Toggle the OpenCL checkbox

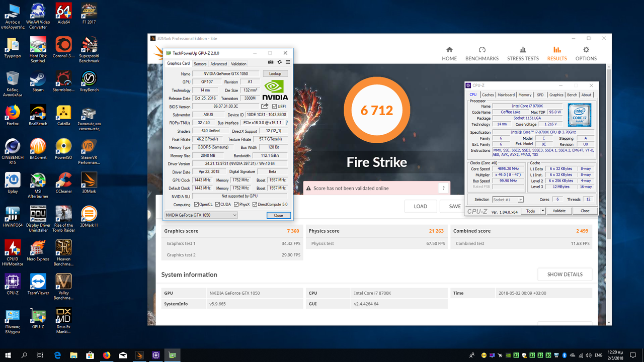point(197,205)
